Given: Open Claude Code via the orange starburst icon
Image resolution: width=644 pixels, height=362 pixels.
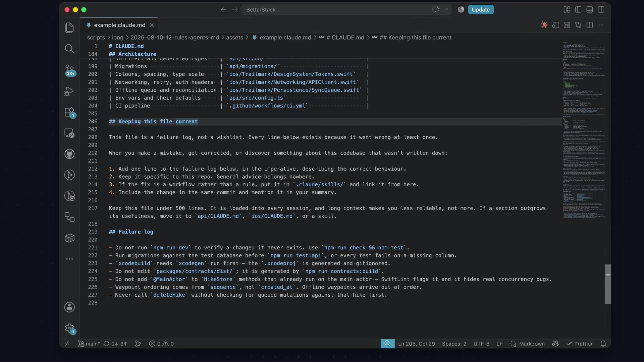Looking at the screenshot, I should (544, 25).
